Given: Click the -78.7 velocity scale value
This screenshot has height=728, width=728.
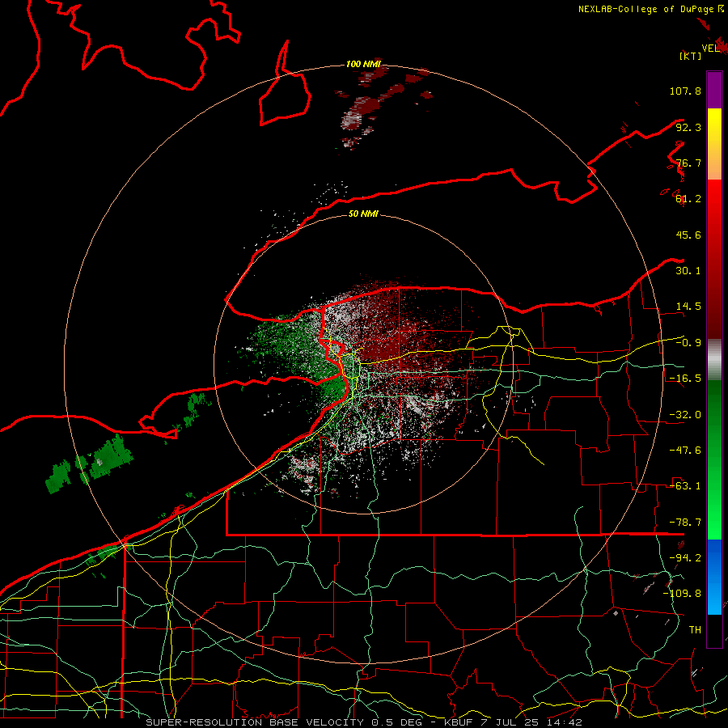Looking at the screenshot, I should click(x=685, y=523).
